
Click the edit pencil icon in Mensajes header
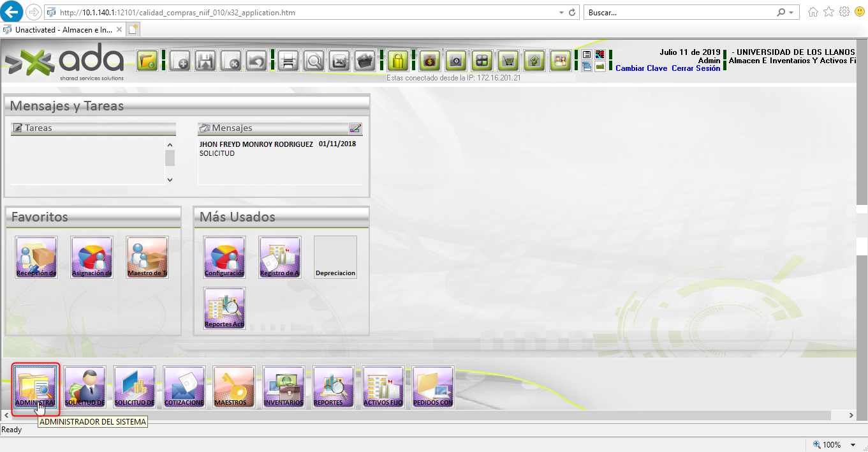click(x=355, y=128)
